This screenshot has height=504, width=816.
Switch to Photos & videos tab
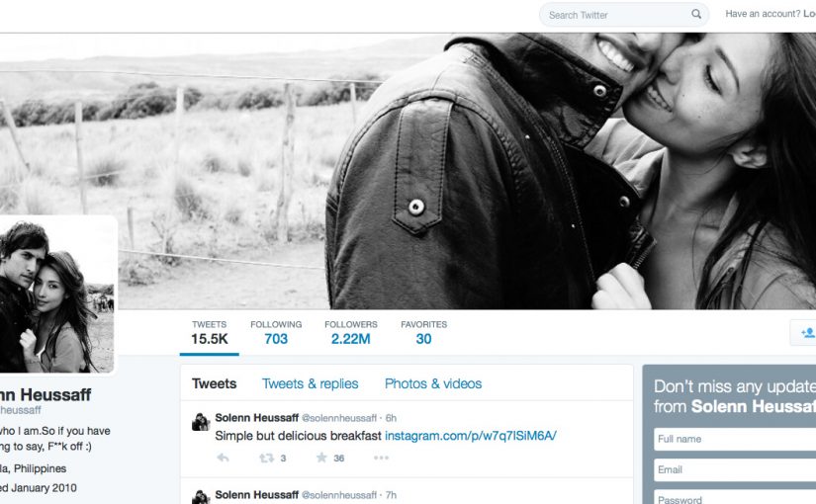pos(433,383)
